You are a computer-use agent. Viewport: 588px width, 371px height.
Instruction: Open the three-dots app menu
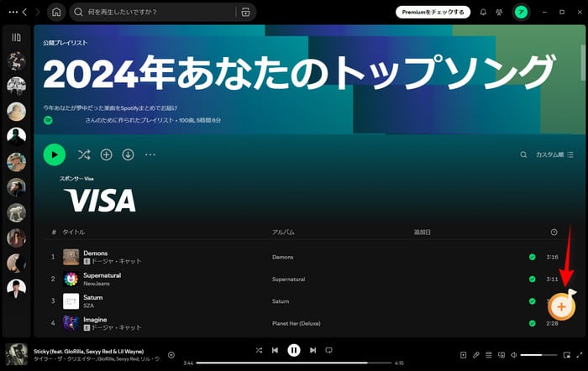pos(13,12)
